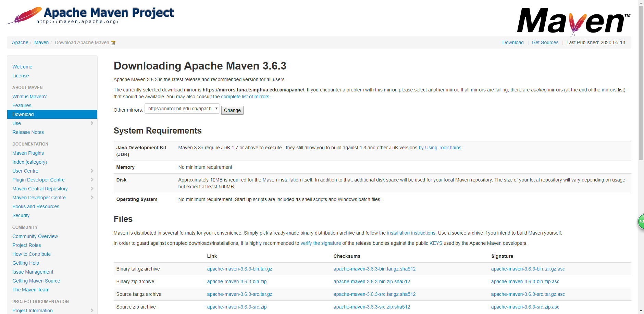Click the scrollbar down arrow
This screenshot has width=644, height=314.
[x=641, y=311]
